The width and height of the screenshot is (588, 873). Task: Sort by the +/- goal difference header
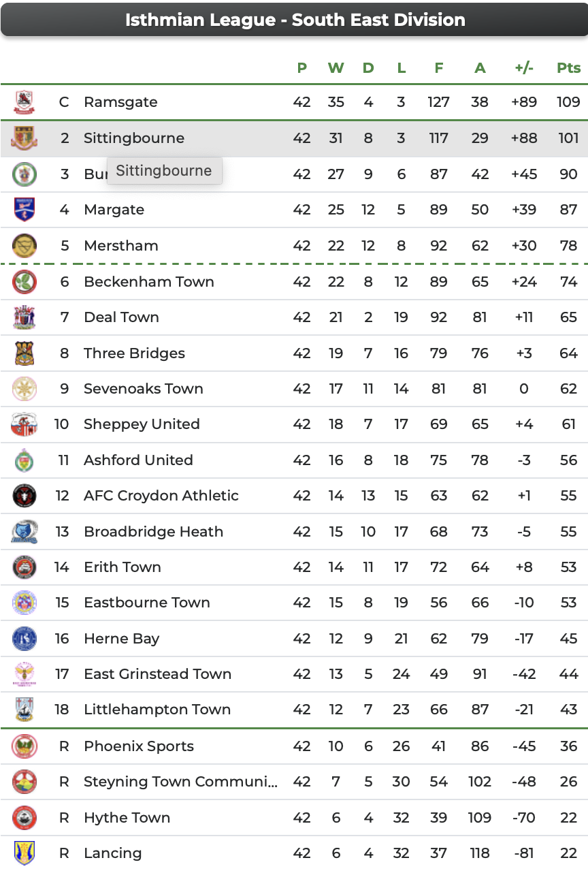pyautogui.click(x=524, y=67)
